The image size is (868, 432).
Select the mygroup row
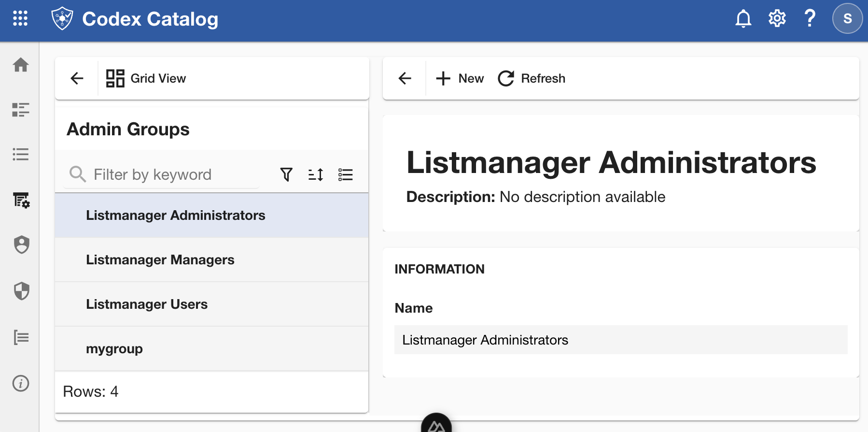pyautogui.click(x=212, y=349)
